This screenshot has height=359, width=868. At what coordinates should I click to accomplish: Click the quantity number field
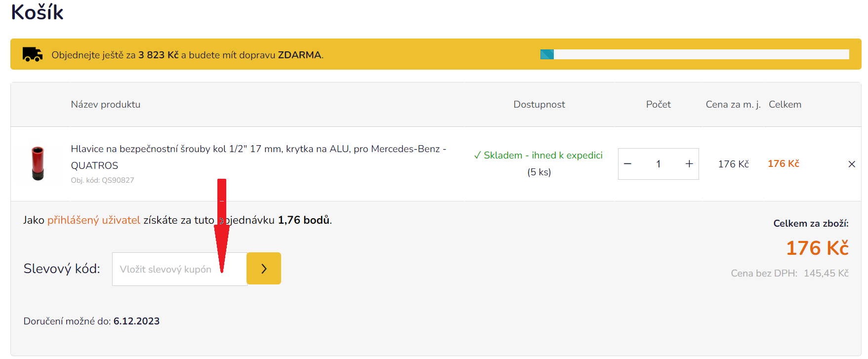click(x=658, y=164)
